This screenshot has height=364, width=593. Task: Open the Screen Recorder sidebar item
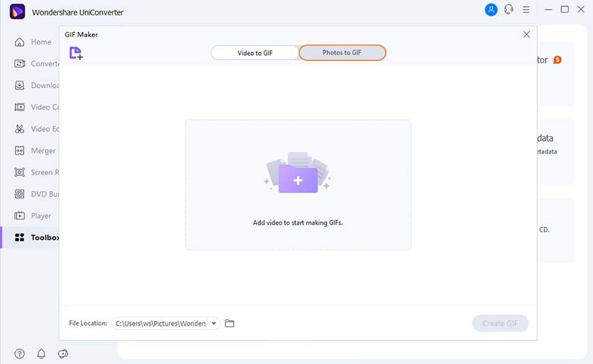tap(36, 172)
